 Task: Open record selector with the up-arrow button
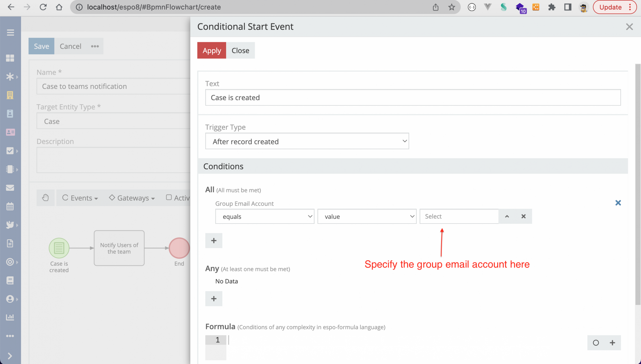507,216
